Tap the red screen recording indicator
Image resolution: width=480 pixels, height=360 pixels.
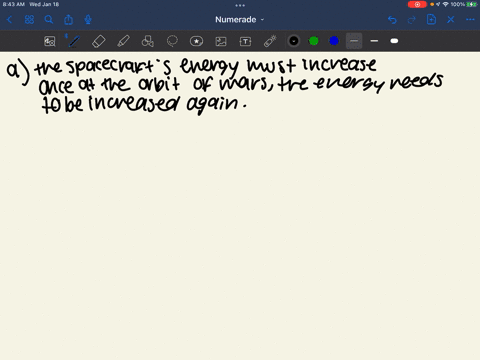417,4
